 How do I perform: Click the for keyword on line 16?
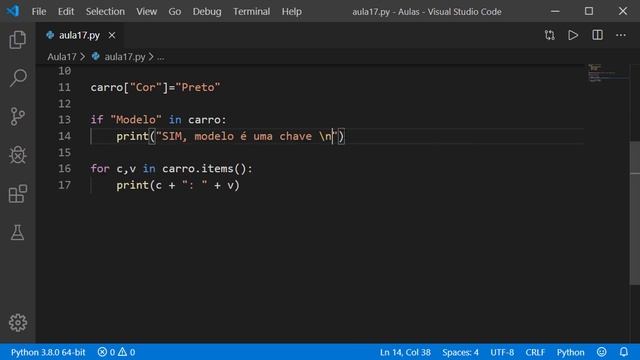(100, 169)
